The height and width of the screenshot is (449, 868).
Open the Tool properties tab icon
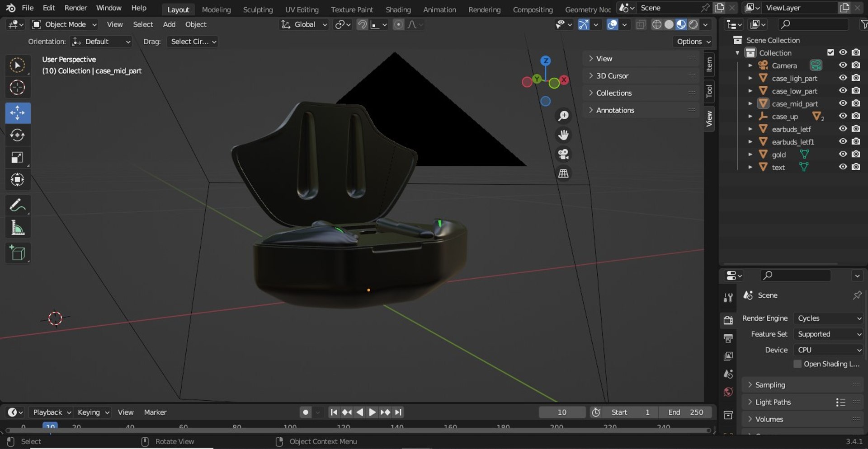[728, 298]
